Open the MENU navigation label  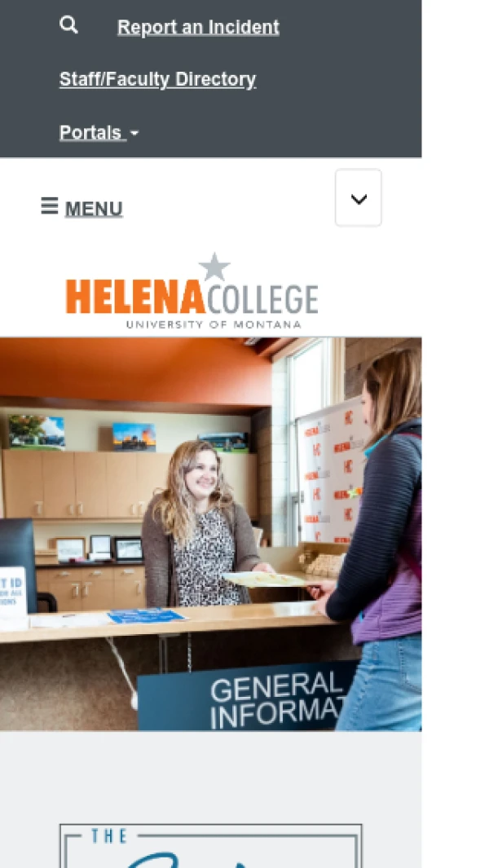click(x=94, y=209)
